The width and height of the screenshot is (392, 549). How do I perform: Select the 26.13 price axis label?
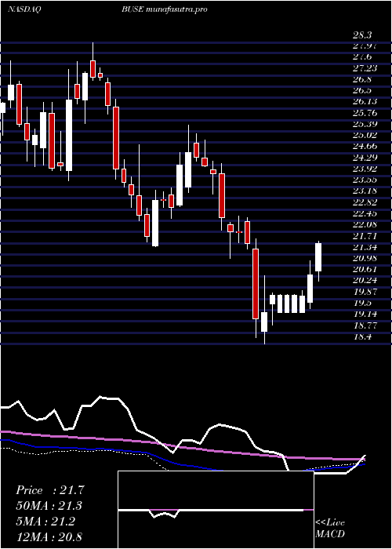coord(365,101)
